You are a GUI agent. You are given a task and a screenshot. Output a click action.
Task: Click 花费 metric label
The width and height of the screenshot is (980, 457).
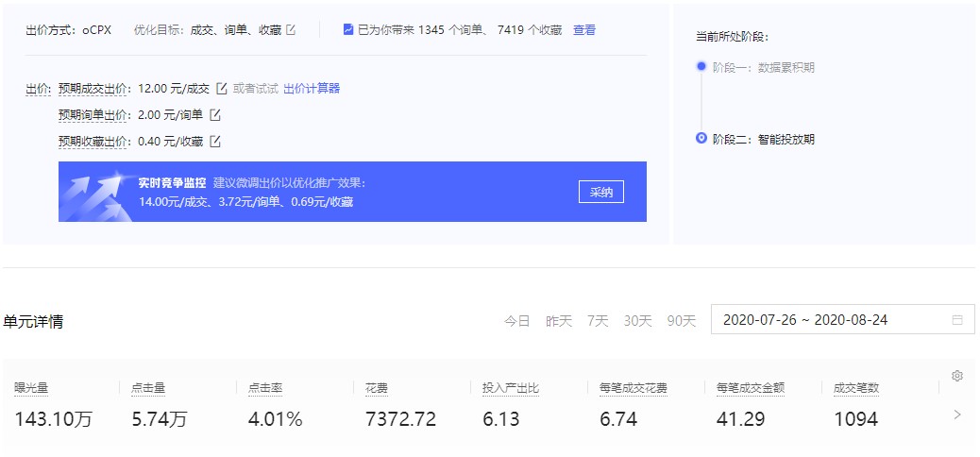[x=377, y=388]
